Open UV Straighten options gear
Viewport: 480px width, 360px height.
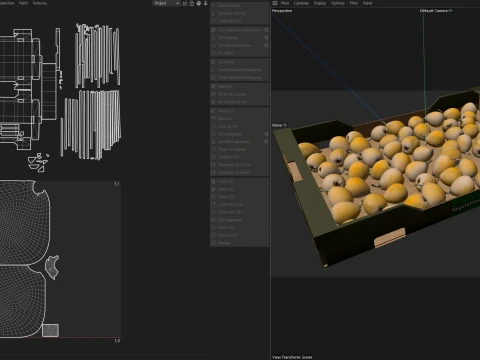pos(266,134)
